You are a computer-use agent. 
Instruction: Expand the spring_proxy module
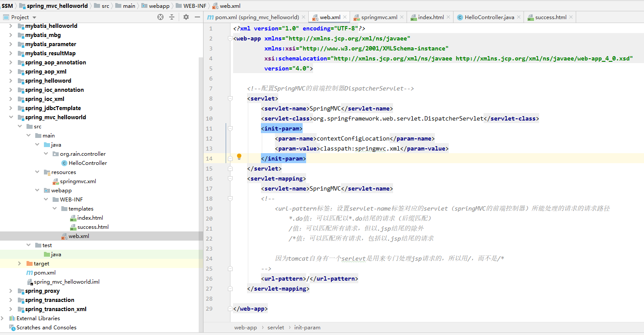[x=11, y=291]
